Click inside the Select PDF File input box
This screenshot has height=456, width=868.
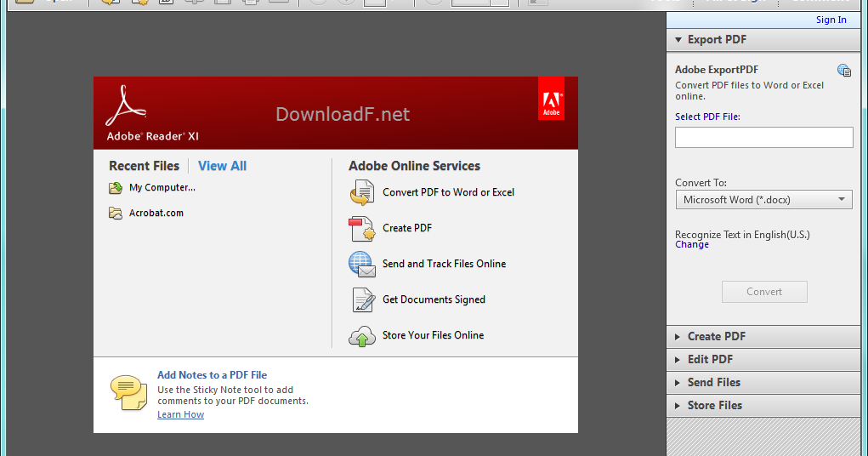pos(764,138)
